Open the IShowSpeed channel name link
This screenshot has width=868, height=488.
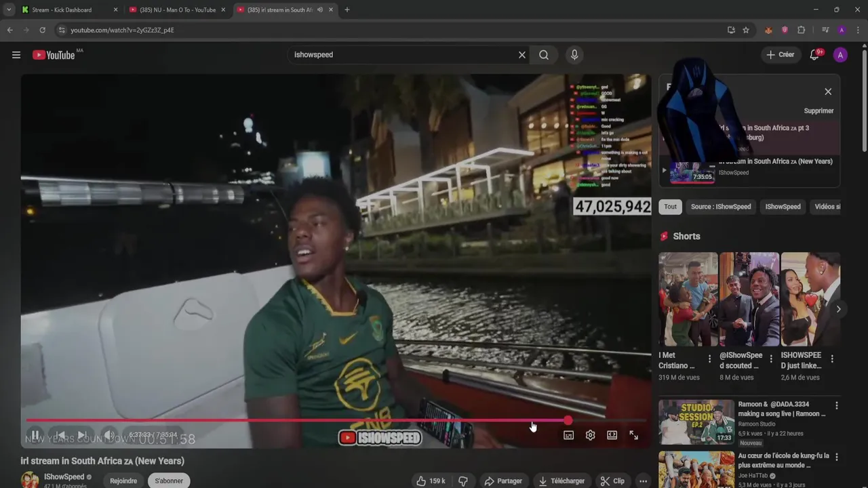tap(64, 476)
